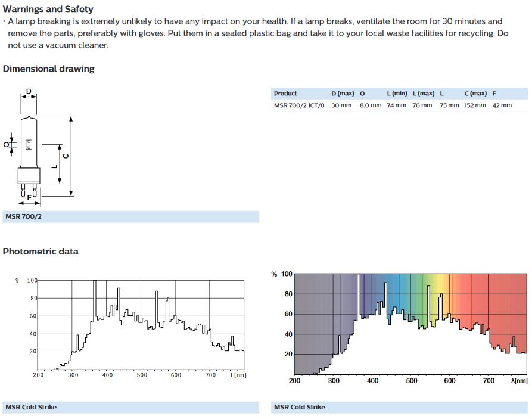Screen dimensions: 532x419
Task: Click the colored spectrum chart
Action: point(399,327)
